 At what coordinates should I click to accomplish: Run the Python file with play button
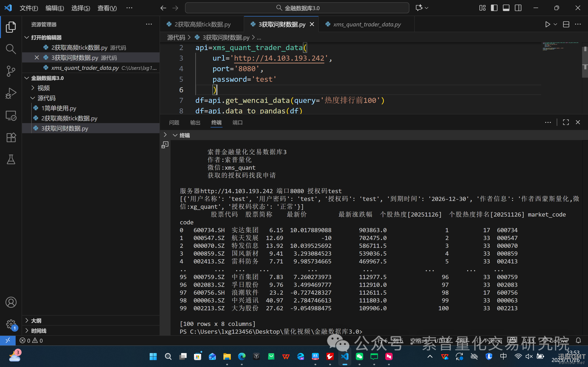(548, 24)
